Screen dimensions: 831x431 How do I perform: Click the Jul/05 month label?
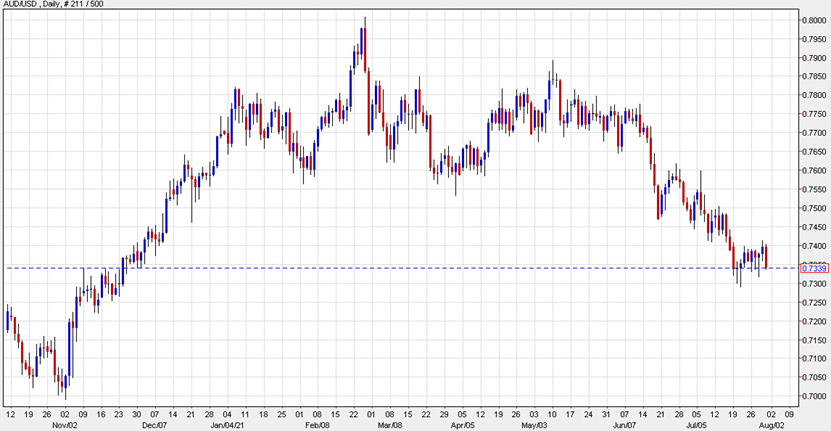pyautogui.click(x=696, y=426)
